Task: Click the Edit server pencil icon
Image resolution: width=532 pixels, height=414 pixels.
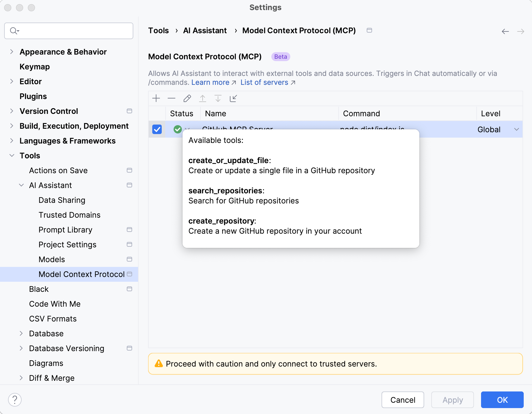Action: click(x=187, y=98)
